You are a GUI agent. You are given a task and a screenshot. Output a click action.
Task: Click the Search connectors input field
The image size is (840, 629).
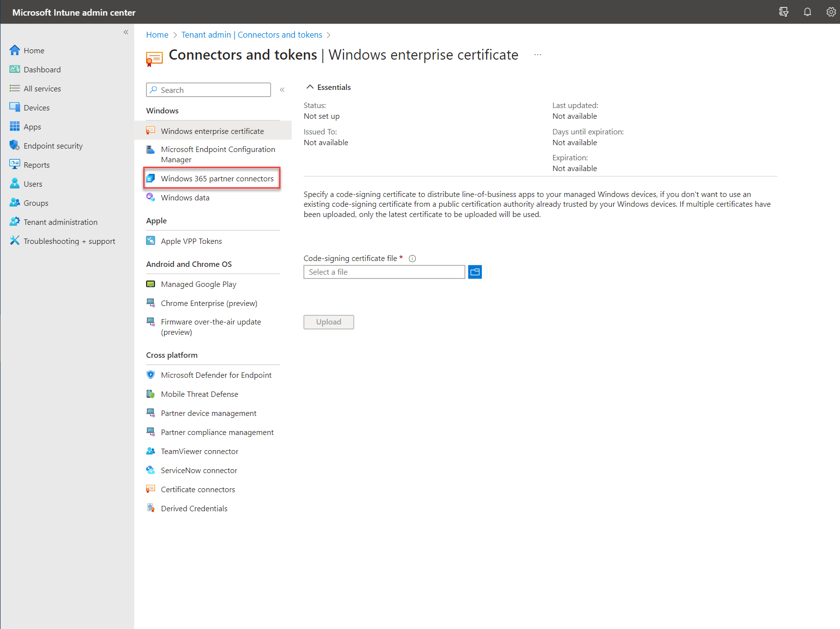click(x=208, y=90)
